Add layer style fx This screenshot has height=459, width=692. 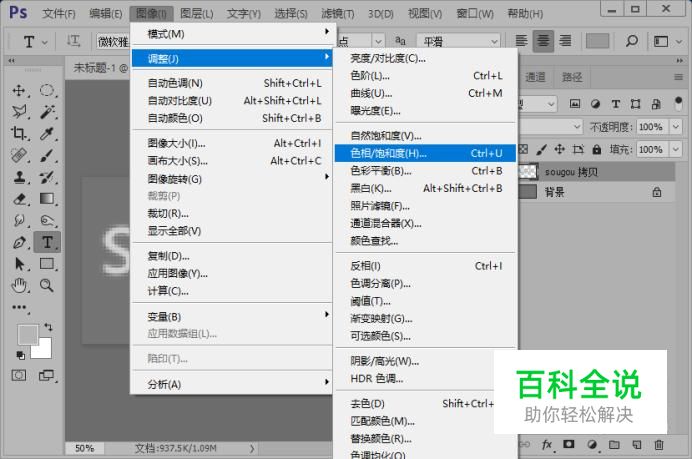tap(546, 444)
